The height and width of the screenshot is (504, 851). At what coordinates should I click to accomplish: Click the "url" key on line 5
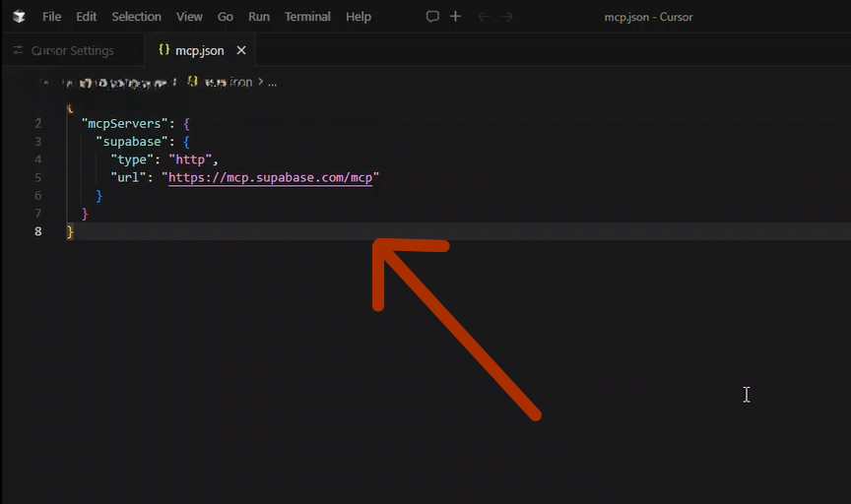coord(128,177)
